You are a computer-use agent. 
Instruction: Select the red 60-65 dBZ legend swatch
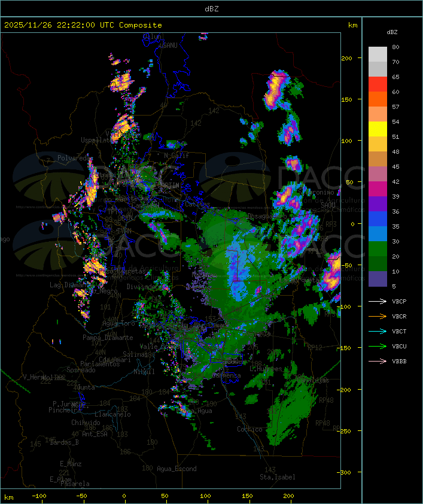pos(378,84)
